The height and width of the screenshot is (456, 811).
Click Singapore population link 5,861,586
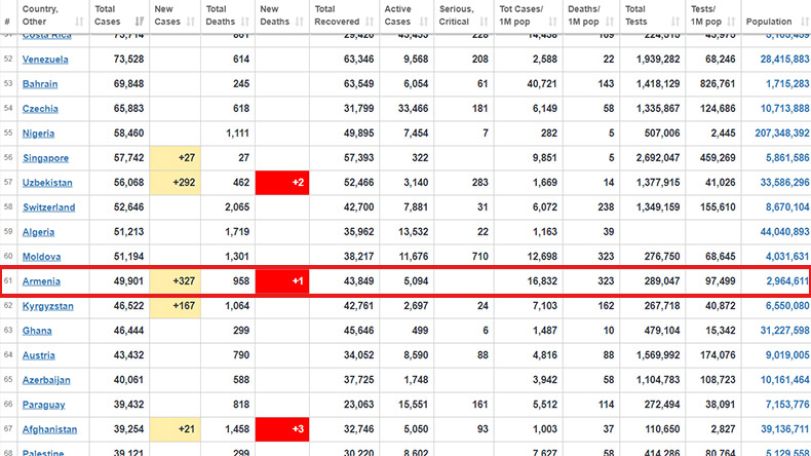click(x=787, y=158)
